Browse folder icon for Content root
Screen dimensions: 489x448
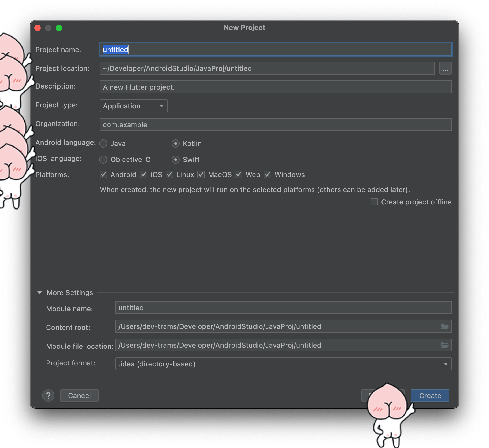click(x=444, y=326)
